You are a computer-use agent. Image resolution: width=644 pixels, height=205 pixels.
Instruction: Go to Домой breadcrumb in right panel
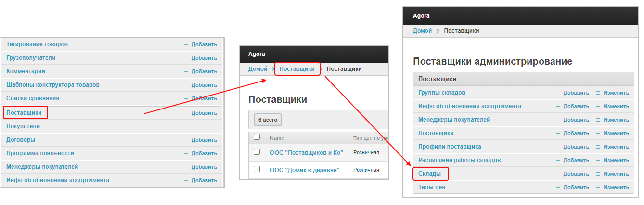422,31
